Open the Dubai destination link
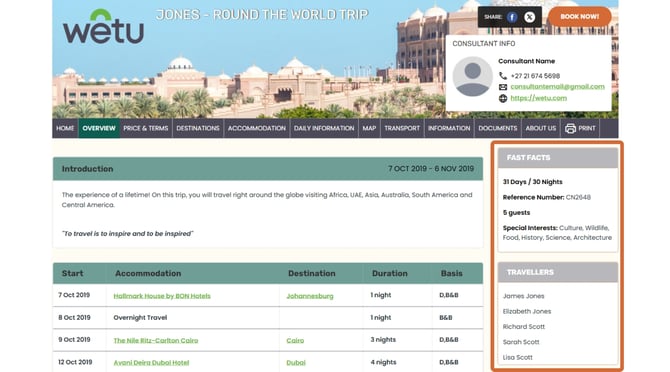This screenshot has width=670, height=372. tap(296, 363)
